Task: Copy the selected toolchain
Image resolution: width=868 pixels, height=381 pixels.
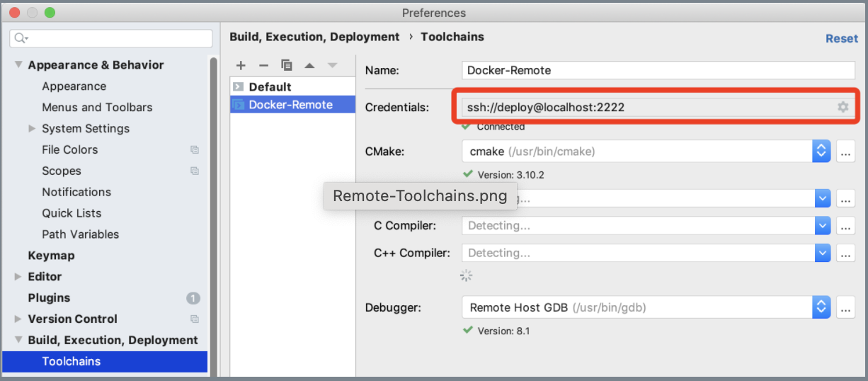Action: (287, 65)
